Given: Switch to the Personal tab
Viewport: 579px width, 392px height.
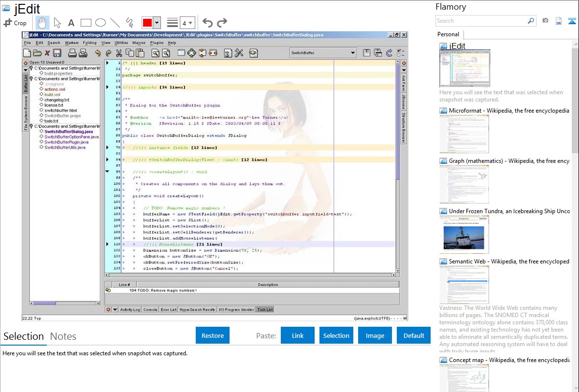Looking at the screenshot, I should 449,34.
